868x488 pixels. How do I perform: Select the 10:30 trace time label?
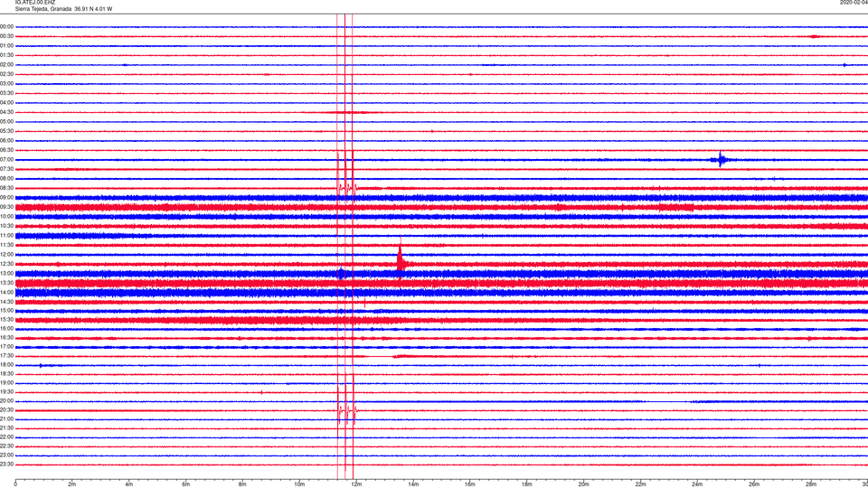click(7, 226)
